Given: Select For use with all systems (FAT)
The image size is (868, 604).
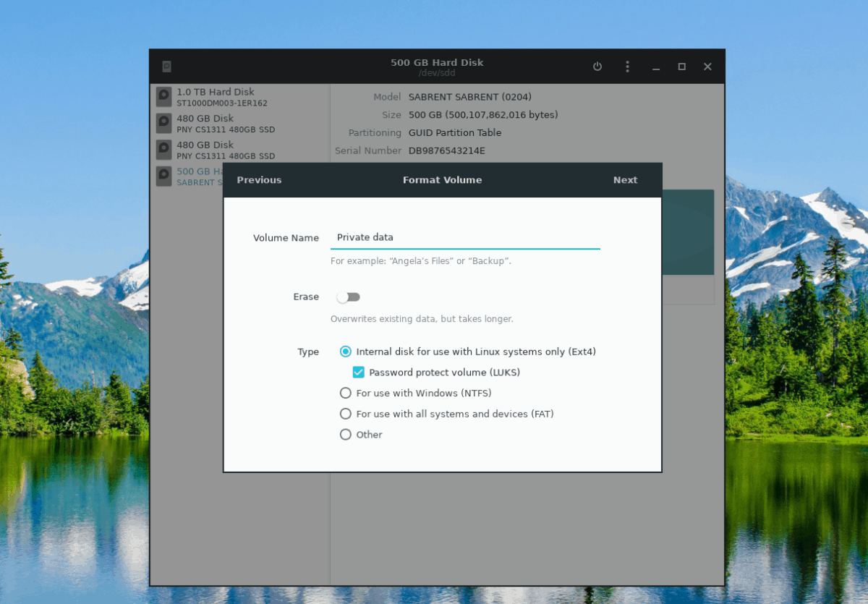Looking at the screenshot, I should 346,414.
